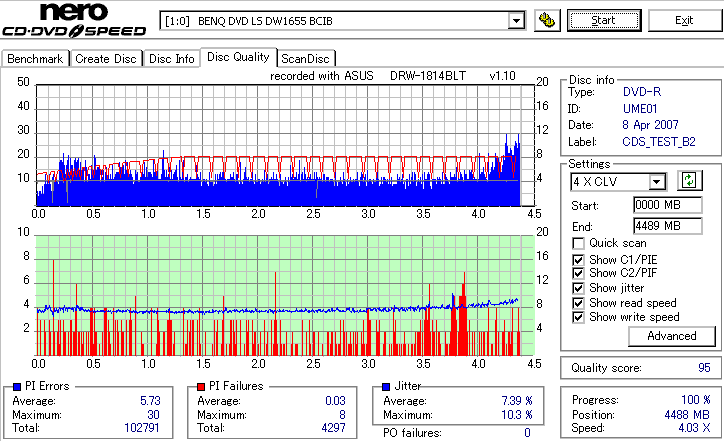This screenshot has height=441, width=724.
Task: Click PI Errors average 5.73
Action: tap(150, 401)
